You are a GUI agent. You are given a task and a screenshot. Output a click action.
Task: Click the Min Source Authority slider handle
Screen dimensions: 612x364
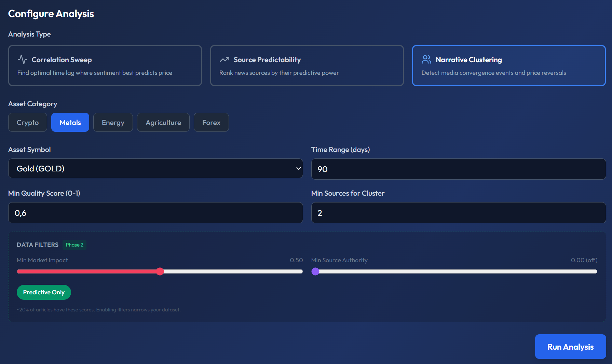point(315,271)
